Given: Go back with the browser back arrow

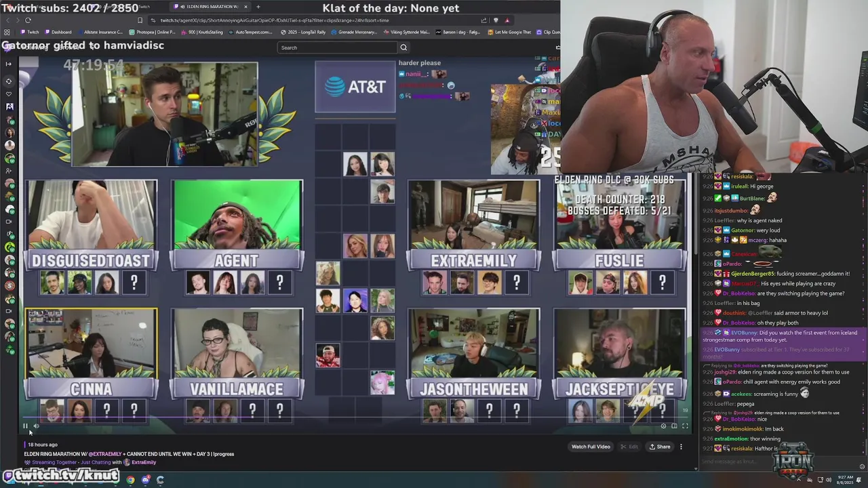Looking at the screenshot, I should pos(7,20).
